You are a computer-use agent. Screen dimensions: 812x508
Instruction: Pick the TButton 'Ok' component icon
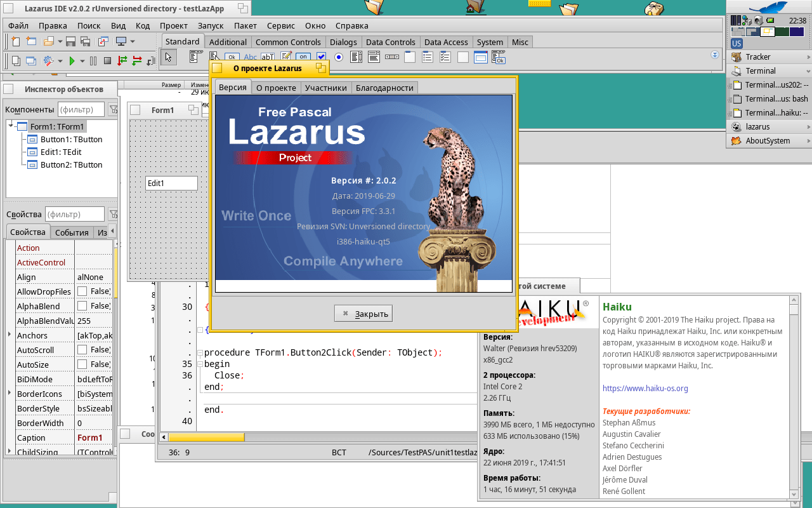(x=232, y=57)
